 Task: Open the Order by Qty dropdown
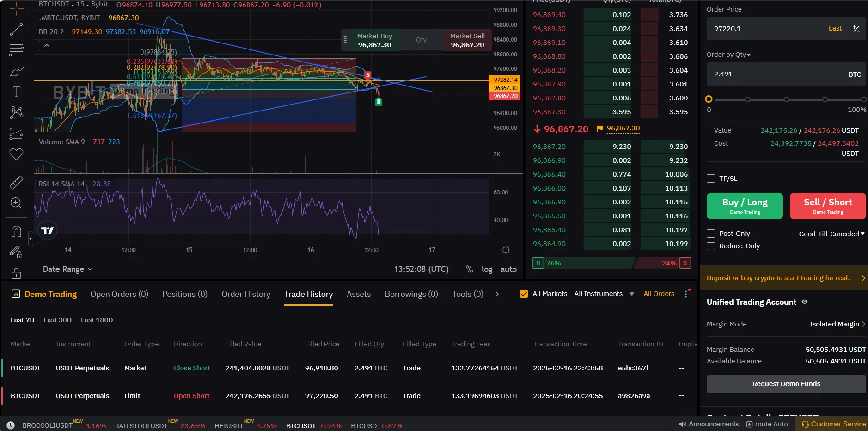[x=729, y=55]
